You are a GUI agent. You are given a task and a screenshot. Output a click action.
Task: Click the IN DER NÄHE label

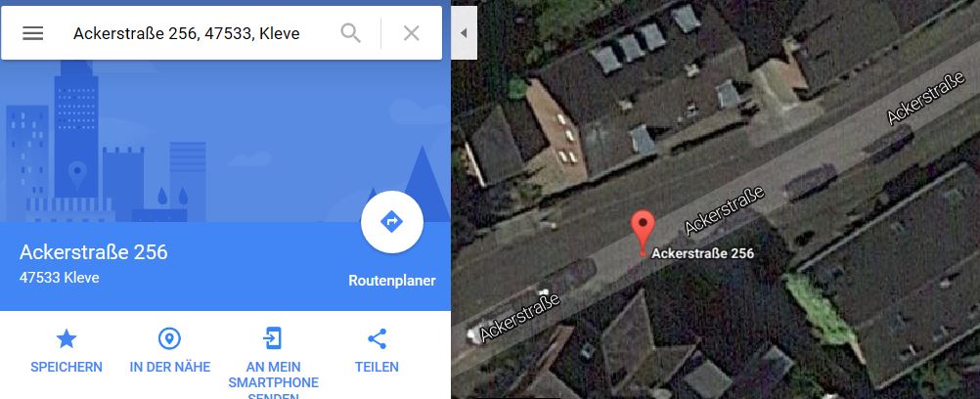[x=170, y=367]
